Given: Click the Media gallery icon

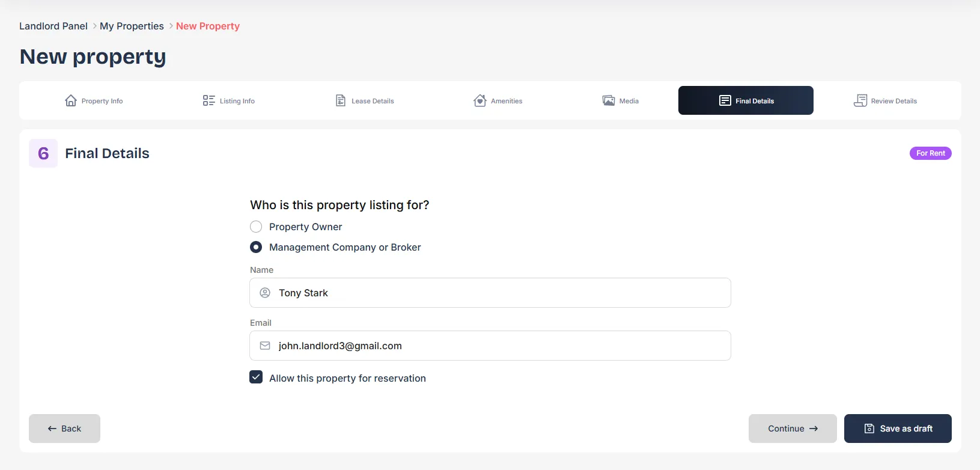Looking at the screenshot, I should tap(609, 100).
